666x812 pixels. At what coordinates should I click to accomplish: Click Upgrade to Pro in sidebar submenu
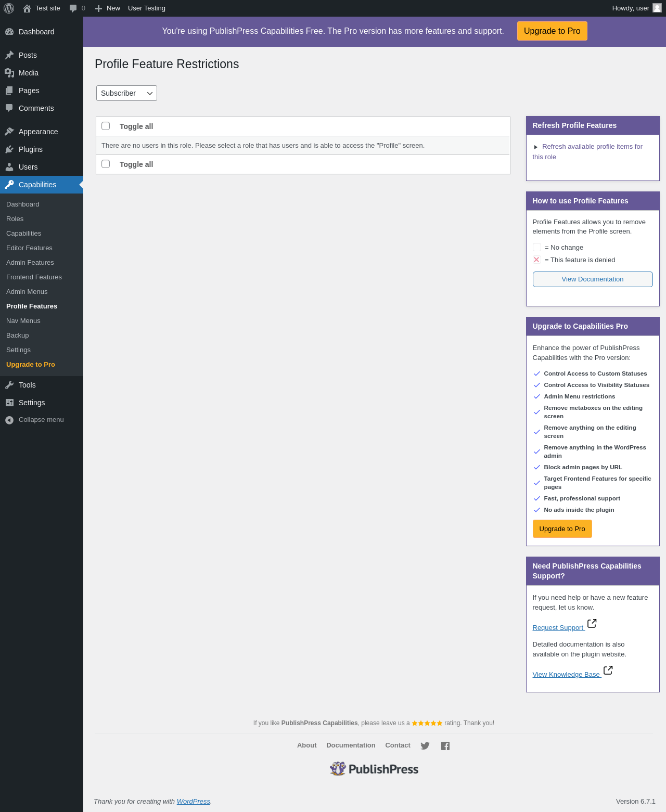pos(30,365)
